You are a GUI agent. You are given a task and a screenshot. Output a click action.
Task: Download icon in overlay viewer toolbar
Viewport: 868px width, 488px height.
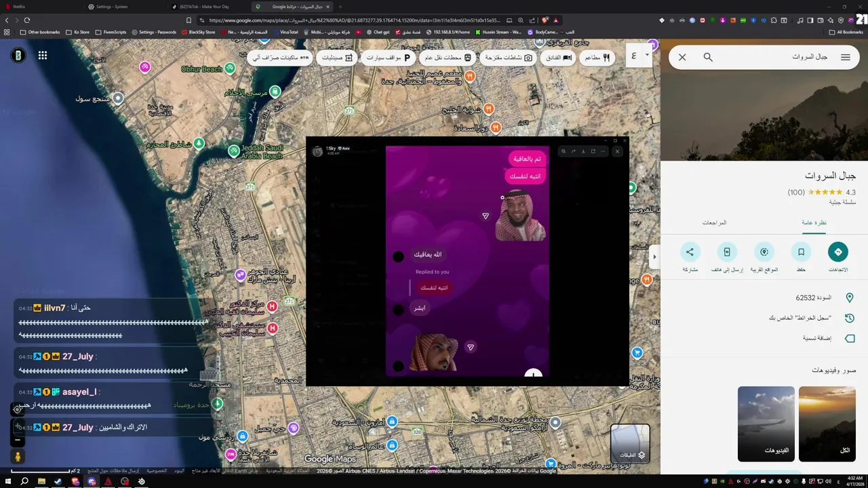(583, 151)
